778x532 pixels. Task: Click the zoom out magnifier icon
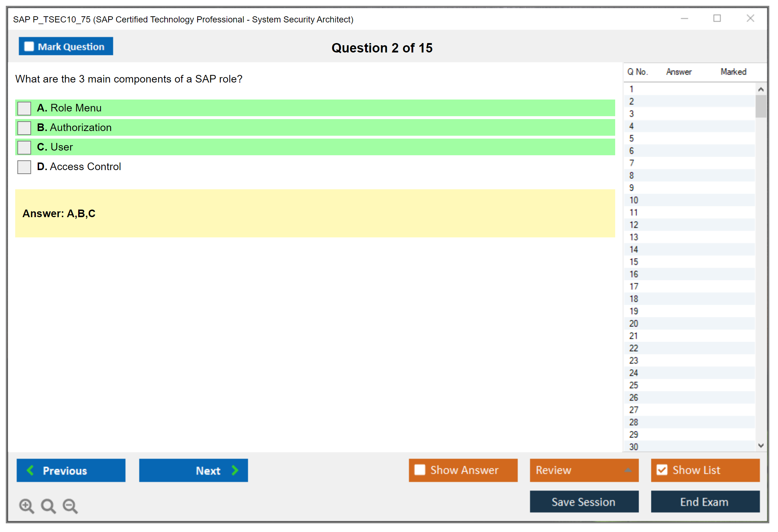click(x=70, y=506)
